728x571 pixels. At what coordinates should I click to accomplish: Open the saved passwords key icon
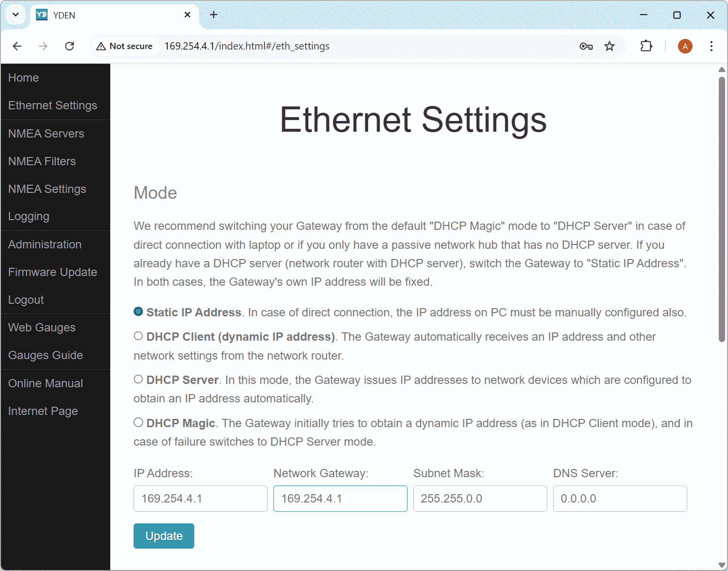click(x=586, y=46)
